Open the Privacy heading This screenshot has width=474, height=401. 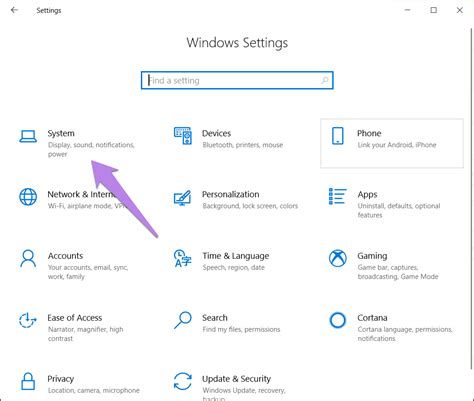(61, 379)
